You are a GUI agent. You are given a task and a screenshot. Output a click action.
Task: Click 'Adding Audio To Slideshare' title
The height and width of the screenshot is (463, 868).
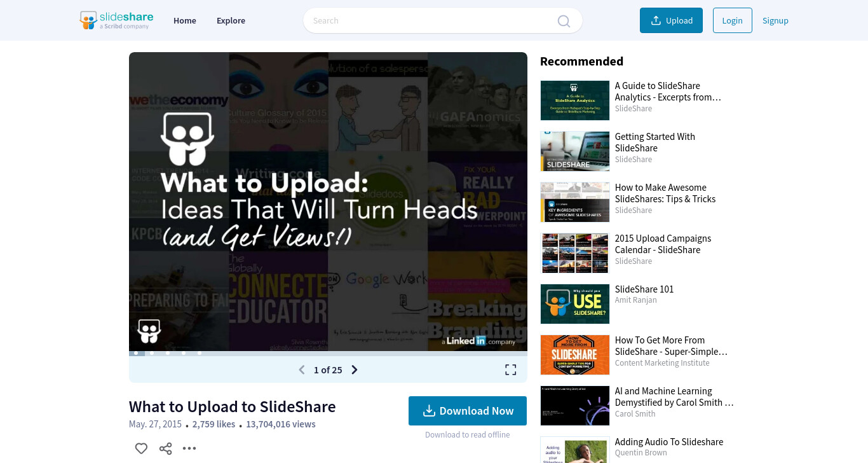669,442
